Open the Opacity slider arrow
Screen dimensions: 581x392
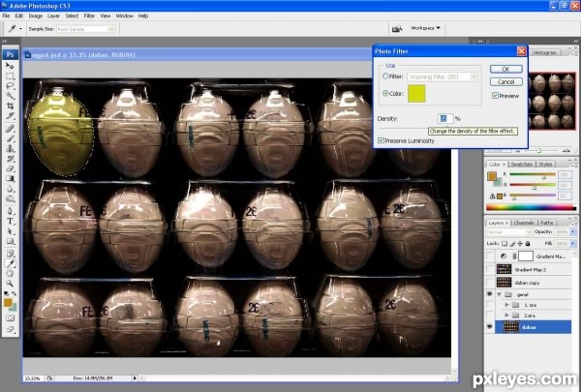click(x=573, y=231)
